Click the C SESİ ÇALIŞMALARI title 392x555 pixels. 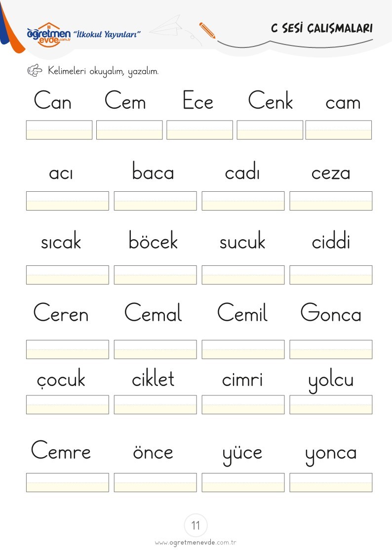(322, 28)
